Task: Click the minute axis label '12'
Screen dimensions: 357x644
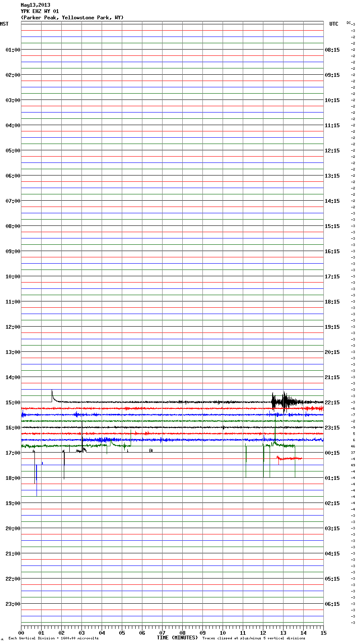Action: click(x=263, y=633)
